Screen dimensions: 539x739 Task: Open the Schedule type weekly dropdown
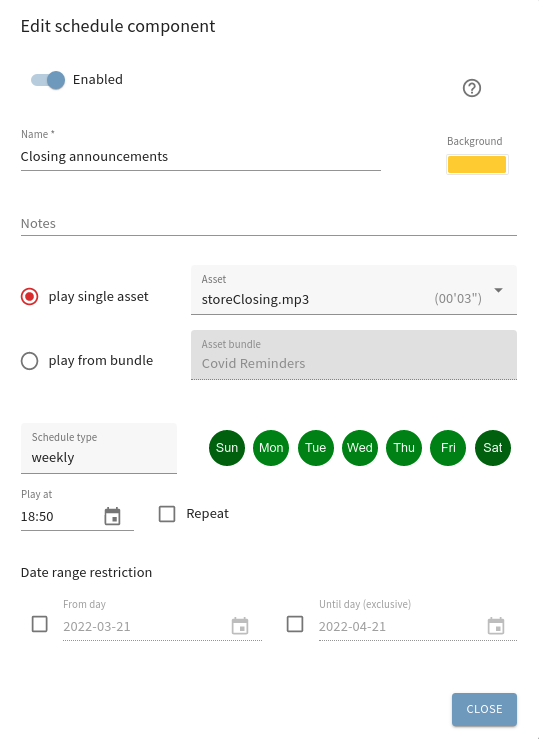point(99,448)
